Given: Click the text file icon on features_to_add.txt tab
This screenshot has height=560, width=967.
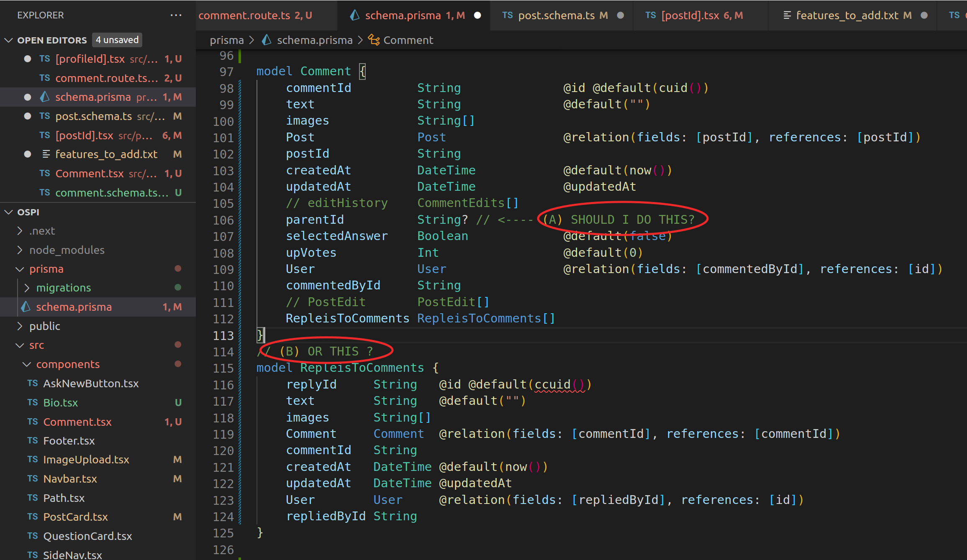Looking at the screenshot, I should coord(787,15).
